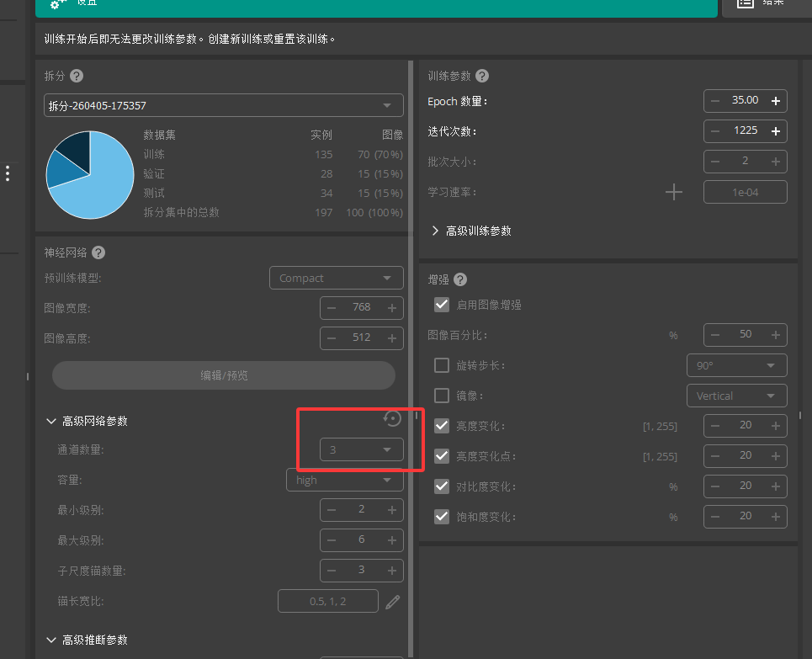Open help for 训练参数
The image size is (812, 659).
coord(481,76)
